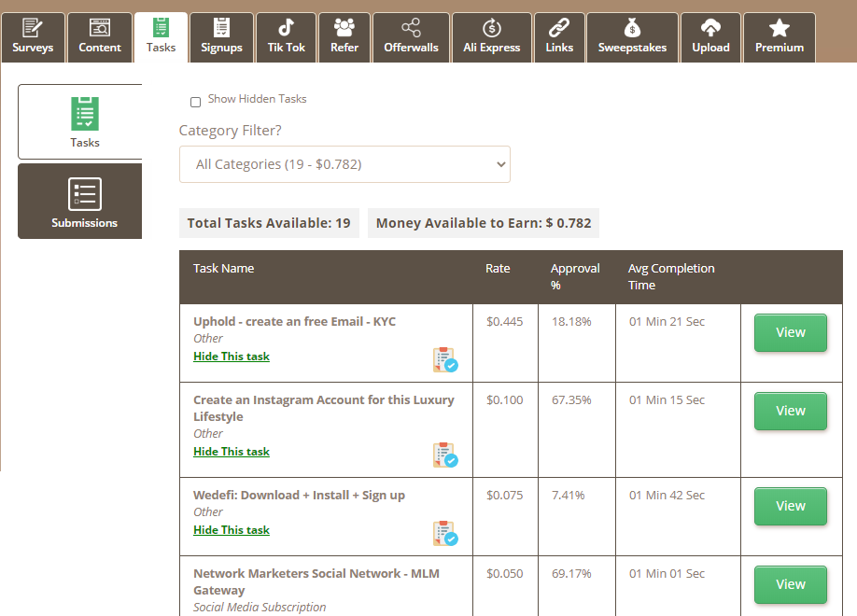Viewport: 857px width, 616px height.
Task: Click the Social Media Subscription category text
Action: click(260, 608)
